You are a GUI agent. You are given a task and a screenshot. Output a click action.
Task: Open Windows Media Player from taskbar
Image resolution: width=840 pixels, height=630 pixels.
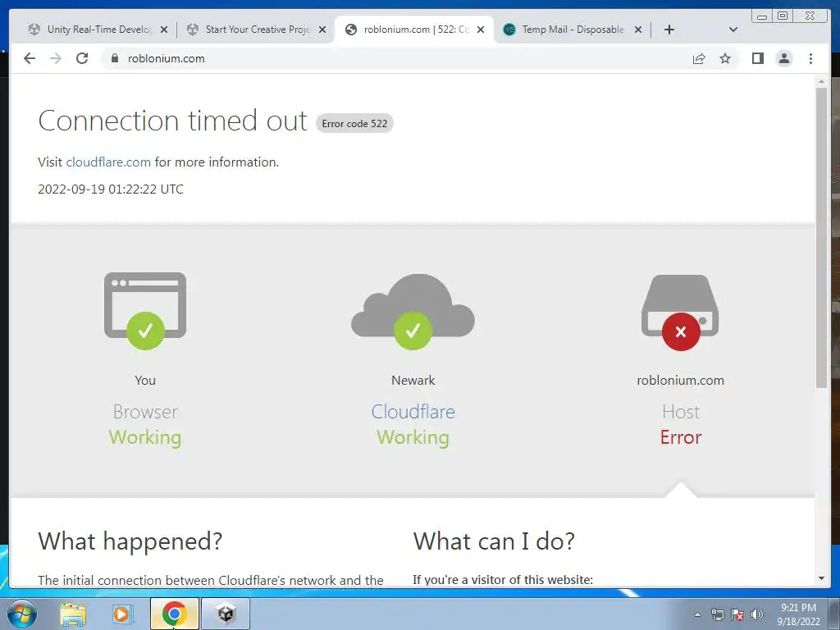click(122, 614)
